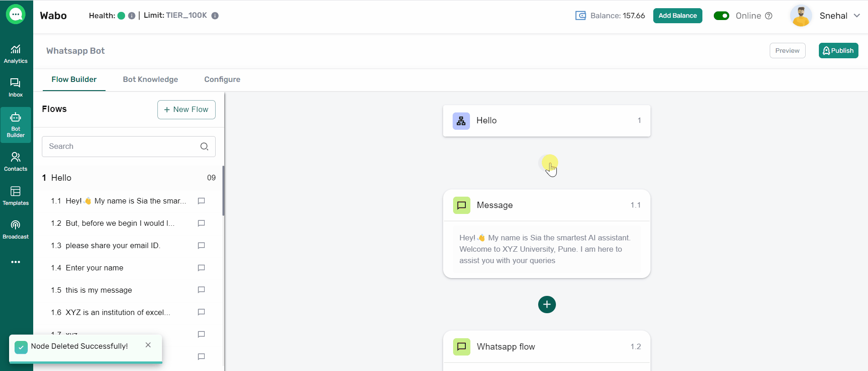
Task: Toggle the Online status switch
Action: [x=721, y=16]
